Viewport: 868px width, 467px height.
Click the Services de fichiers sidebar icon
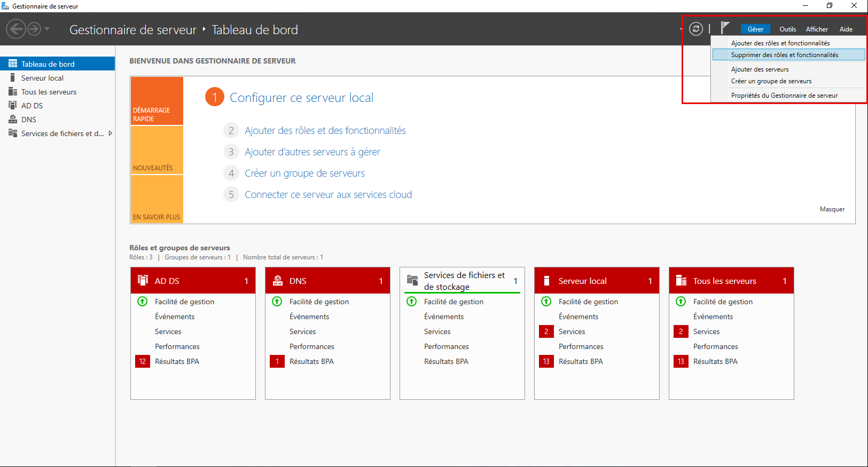point(13,133)
